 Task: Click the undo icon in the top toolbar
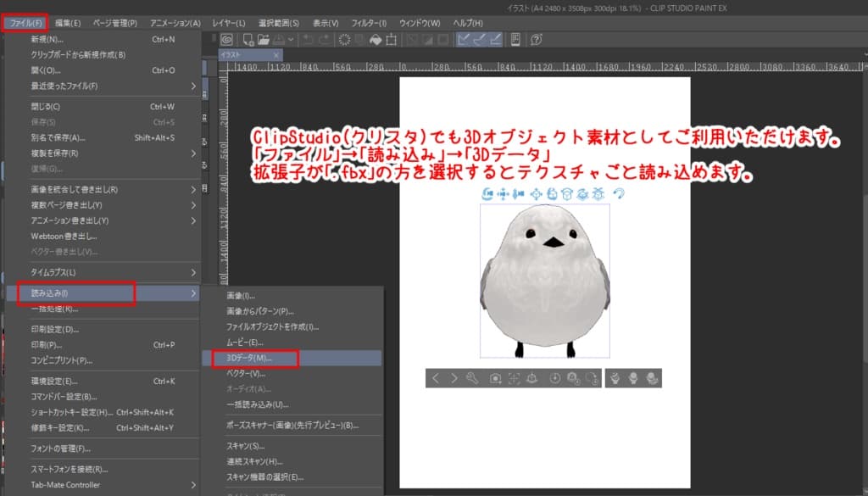point(306,39)
